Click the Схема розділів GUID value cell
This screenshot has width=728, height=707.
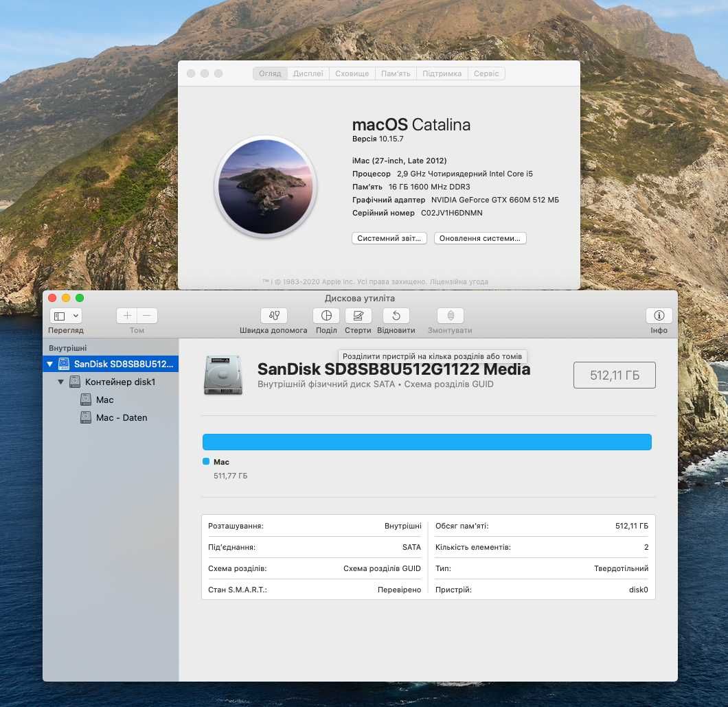(x=382, y=568)
